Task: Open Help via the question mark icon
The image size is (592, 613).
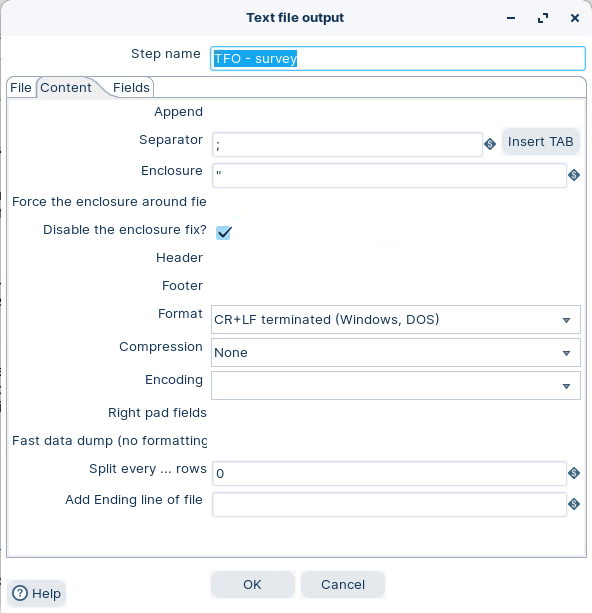Action: point(20,593)
